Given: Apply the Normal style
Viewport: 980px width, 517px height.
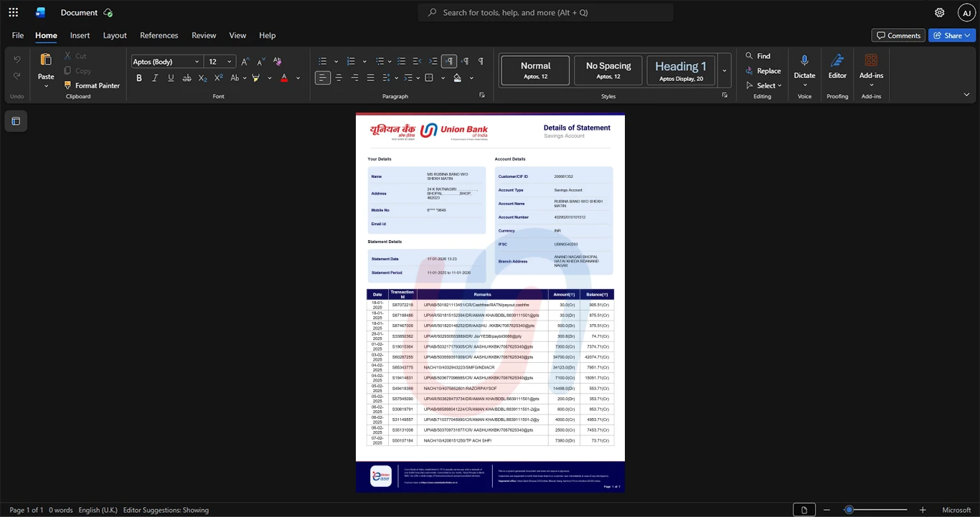Looking at the screenshot, I should click(x=535, y=71).
